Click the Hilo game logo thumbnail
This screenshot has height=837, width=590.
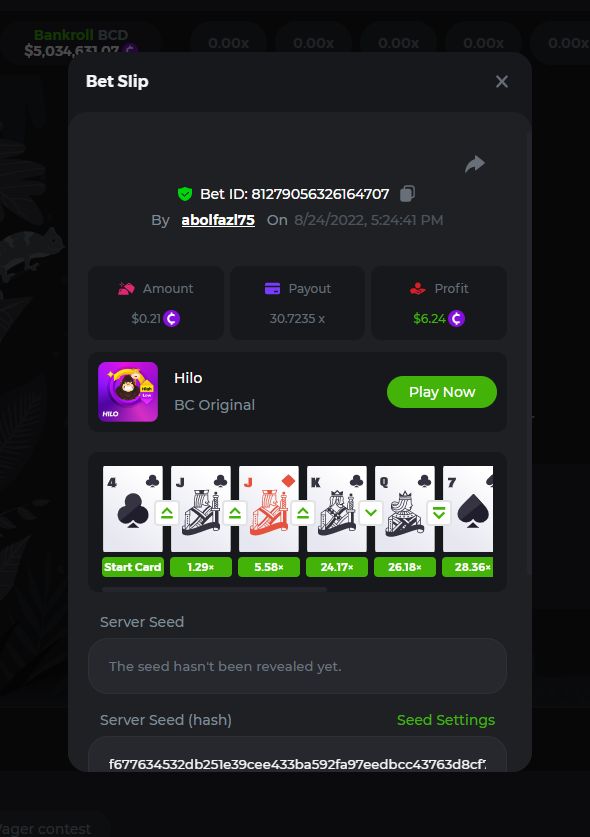128,392
